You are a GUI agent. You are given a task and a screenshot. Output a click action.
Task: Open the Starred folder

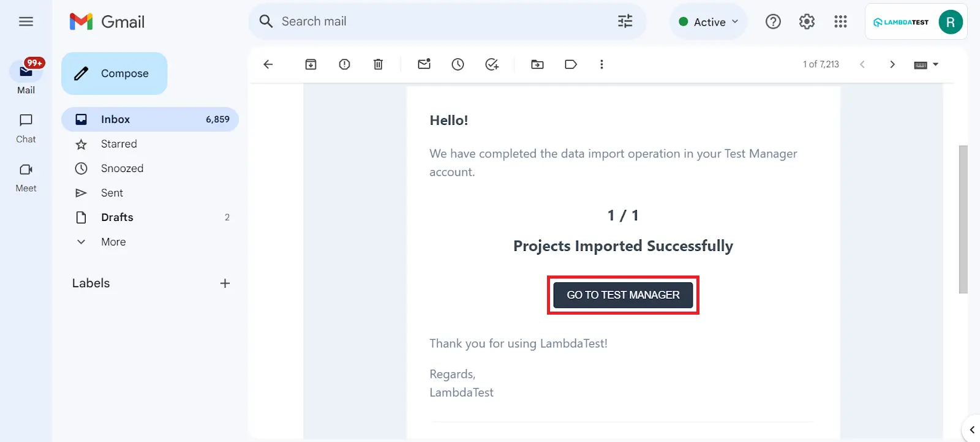click(119, 144)
